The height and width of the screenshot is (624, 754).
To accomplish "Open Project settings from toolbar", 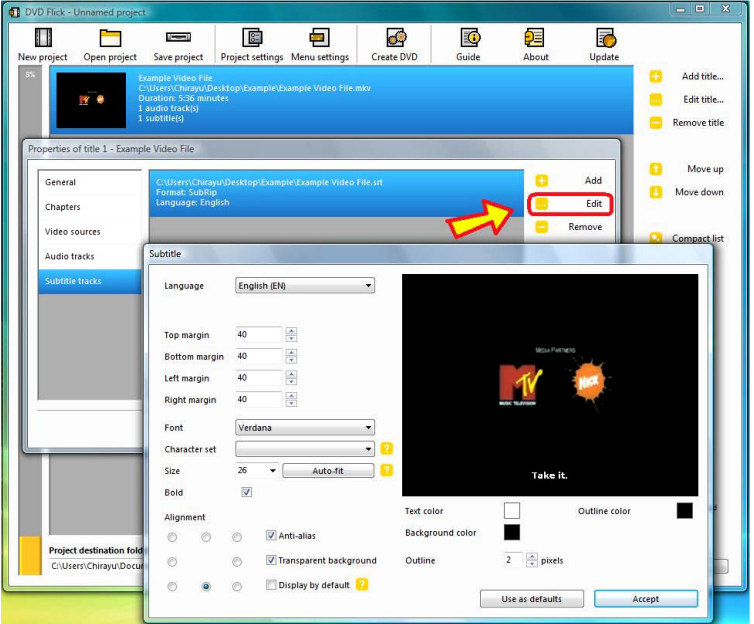I will click(252, 37).
